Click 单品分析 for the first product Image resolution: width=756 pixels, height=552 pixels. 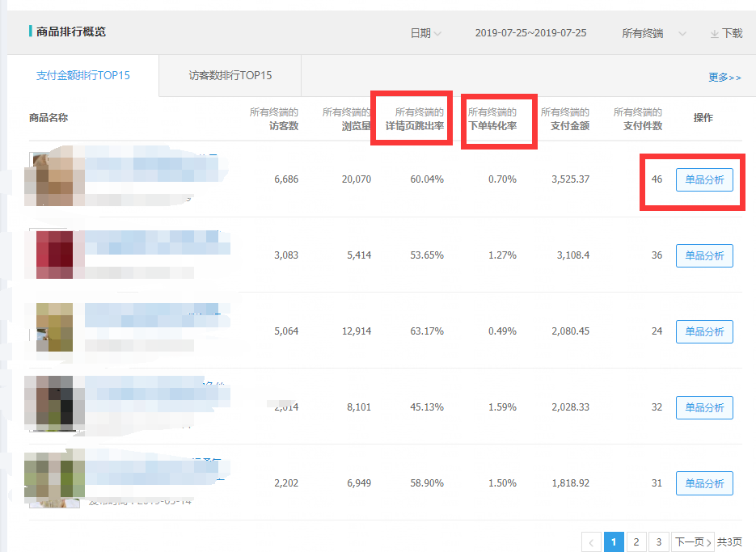click(x=704, y=179)
